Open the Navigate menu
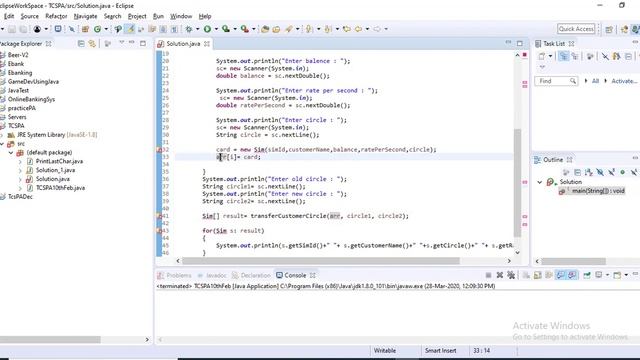640x360 pixels. 85,16
